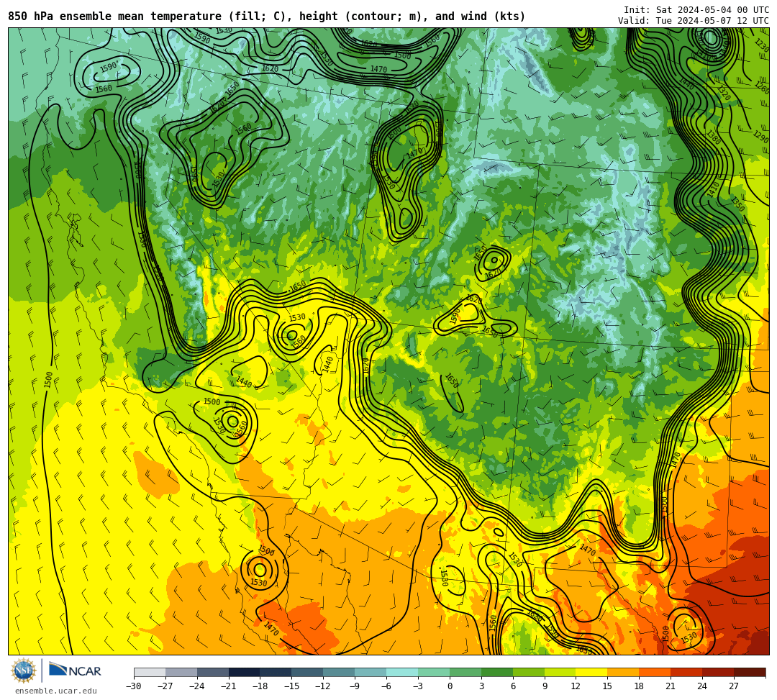Click the light aqua -6 to -3 colorbar segment
Image resolution: width=777 pixels, height=700 pixels.
coord(402,672)
